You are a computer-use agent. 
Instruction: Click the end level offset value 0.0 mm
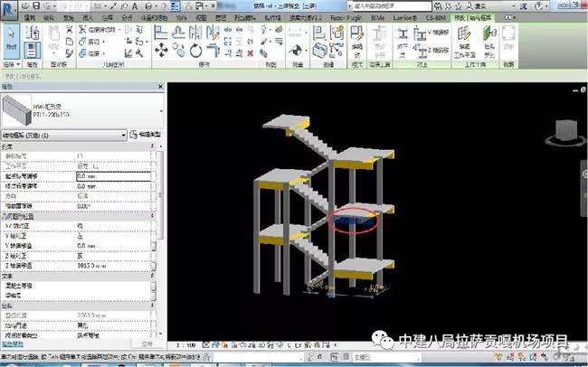pyautogui.click(x=87, y=186)
